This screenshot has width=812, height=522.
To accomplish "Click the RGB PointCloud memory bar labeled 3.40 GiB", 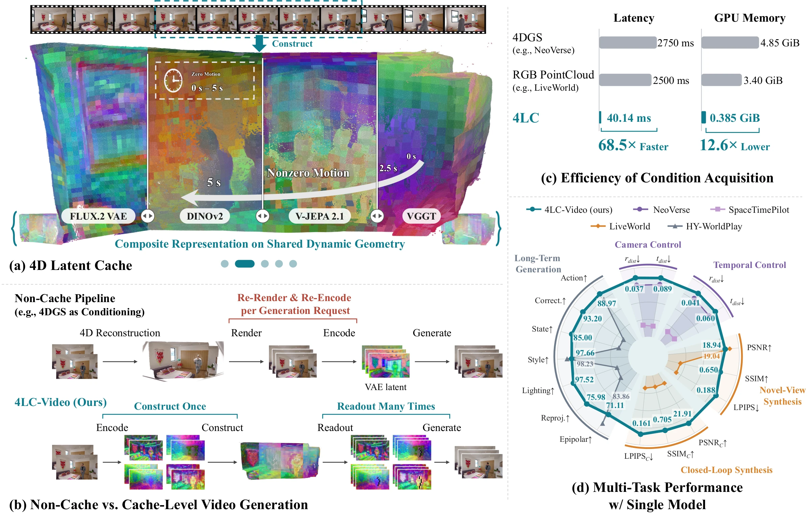I will 721,80.
